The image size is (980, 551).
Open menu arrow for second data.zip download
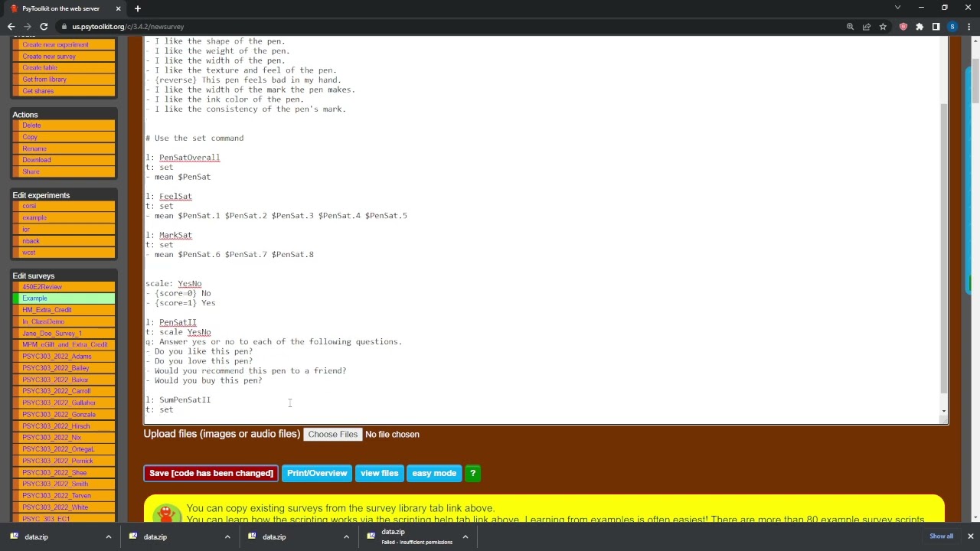pyautogui.click(x=227, y=537)
